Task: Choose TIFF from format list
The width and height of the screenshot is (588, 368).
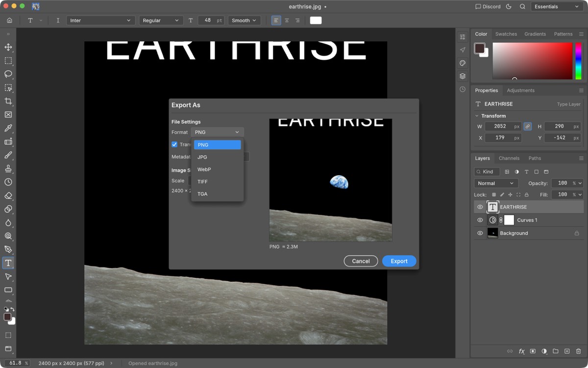Action: click(218, 182)
